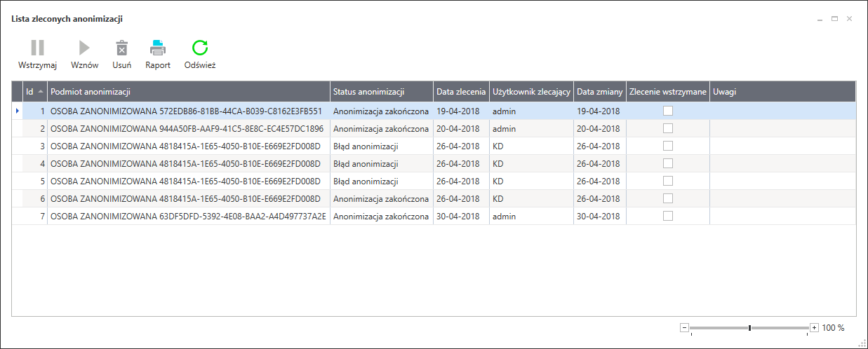Image resolution: width=868 pixels, height=349 pixels.
Task: Toggle Zlecenie wstrzymane checkbox for row 1
Action: pyautogui.click(x=668, y=111)
